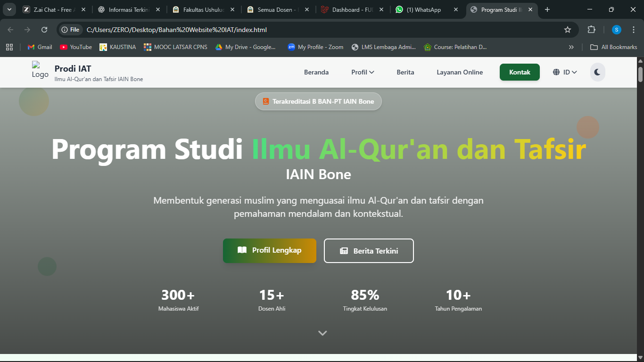Open a new browser tab
The width and height of the screenshot is (644, 362).
(547, 9)
